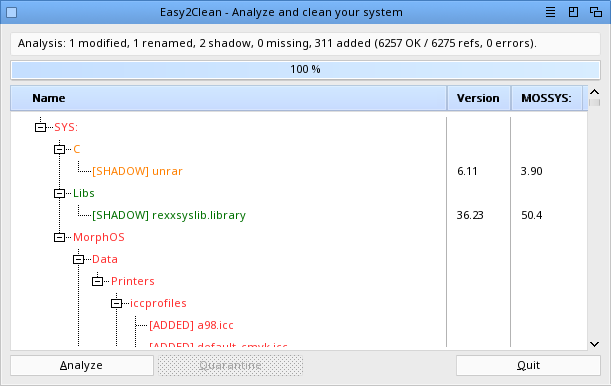
Task: Collapse the Libs folder node
Action: tap(59, 193)
